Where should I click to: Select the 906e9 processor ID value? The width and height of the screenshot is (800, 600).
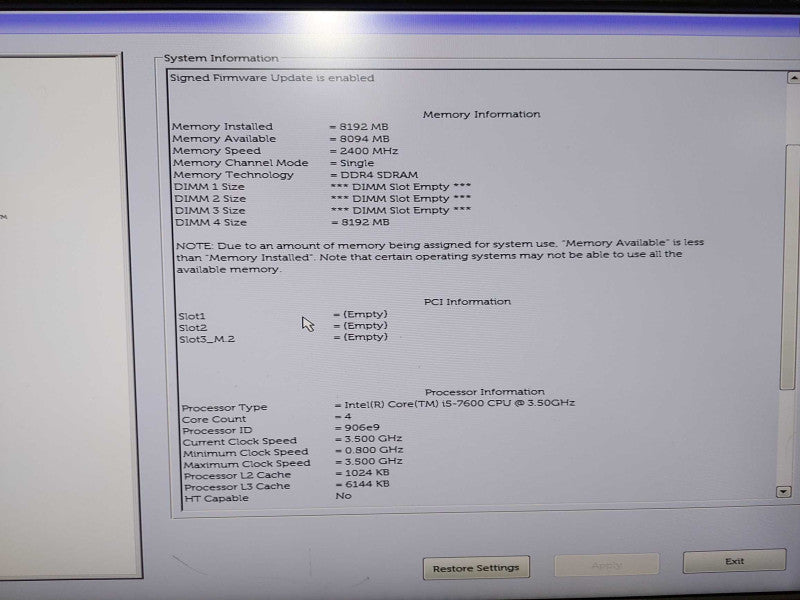pyautogui.click(x=362, y=428)
